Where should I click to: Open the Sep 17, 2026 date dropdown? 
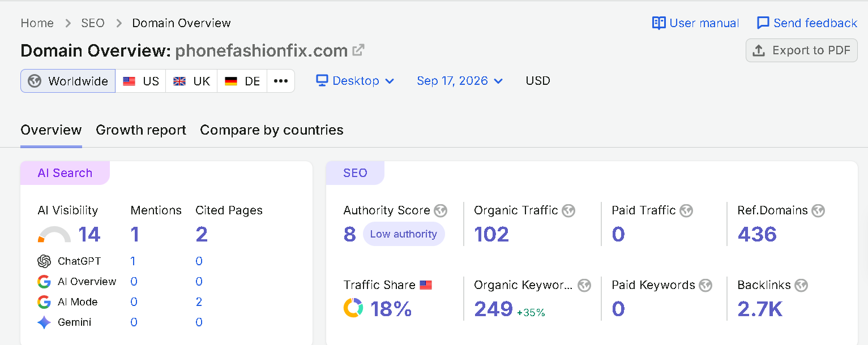[460, 81]
